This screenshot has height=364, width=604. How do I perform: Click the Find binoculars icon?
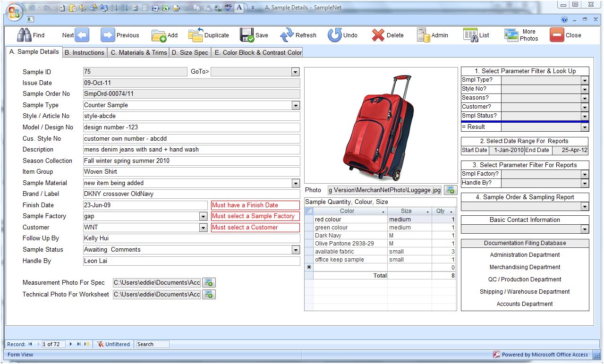[24, 35]
